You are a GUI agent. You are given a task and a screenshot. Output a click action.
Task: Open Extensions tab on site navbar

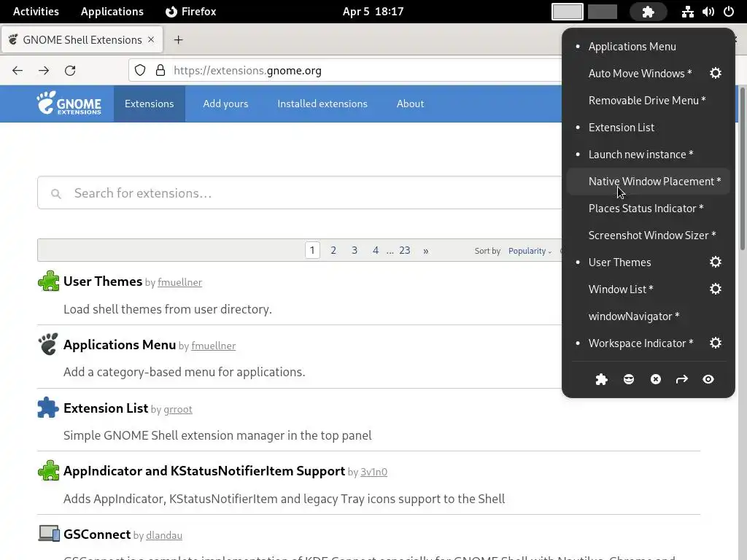coord(149,104)
